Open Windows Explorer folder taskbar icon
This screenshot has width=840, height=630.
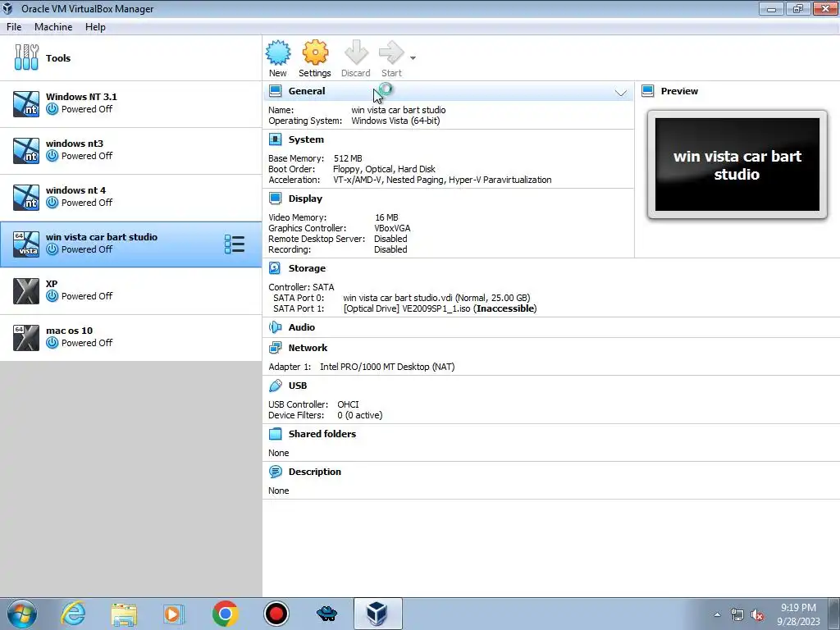point(124,614)
